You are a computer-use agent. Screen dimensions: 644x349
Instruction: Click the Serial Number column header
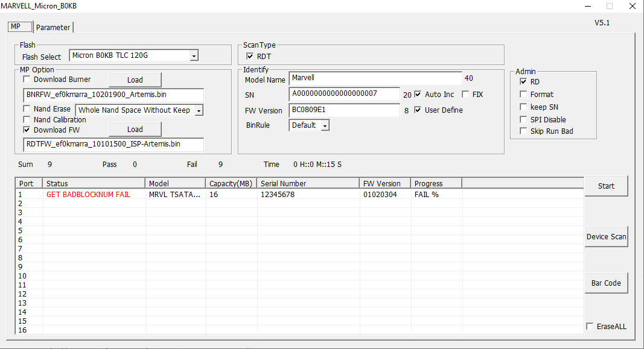coord(308,183)
